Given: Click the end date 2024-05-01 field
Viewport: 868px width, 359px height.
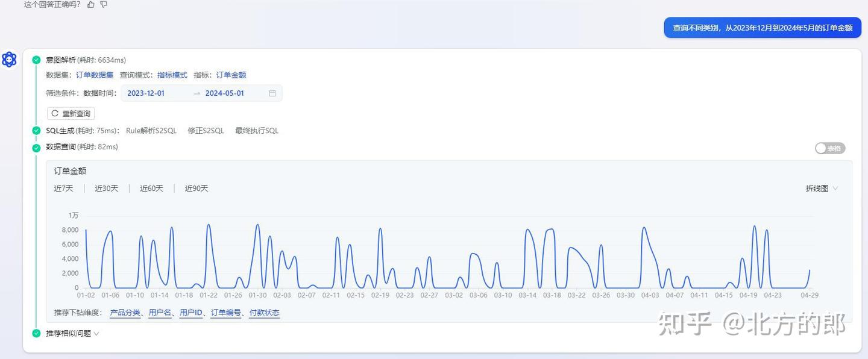Looking at the screenshot, I should click(225, 93).
